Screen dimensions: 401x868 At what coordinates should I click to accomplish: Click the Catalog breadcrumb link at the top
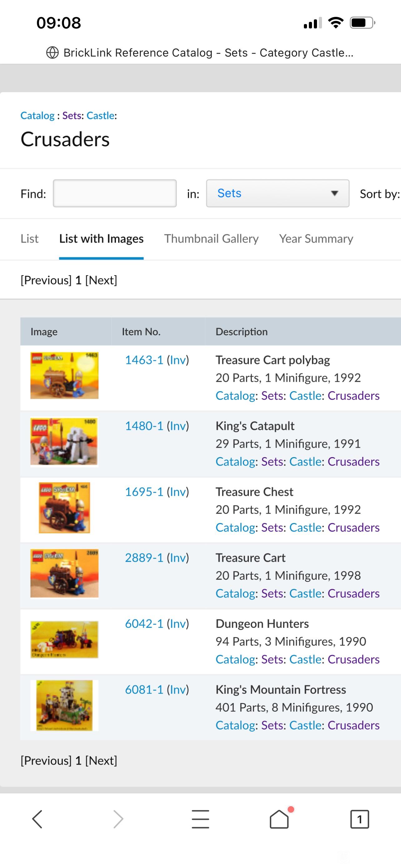tap(37, 116)
